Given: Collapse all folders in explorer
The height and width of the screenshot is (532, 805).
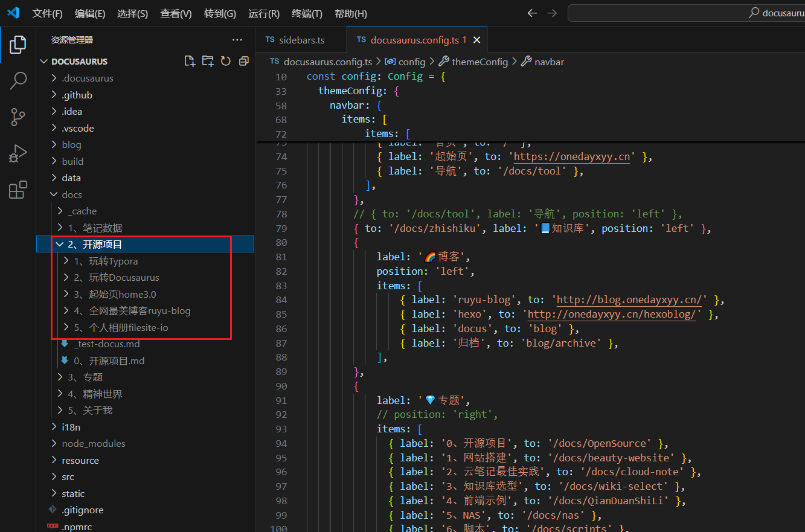Looking at the screenshot, I should coord(244,61).
